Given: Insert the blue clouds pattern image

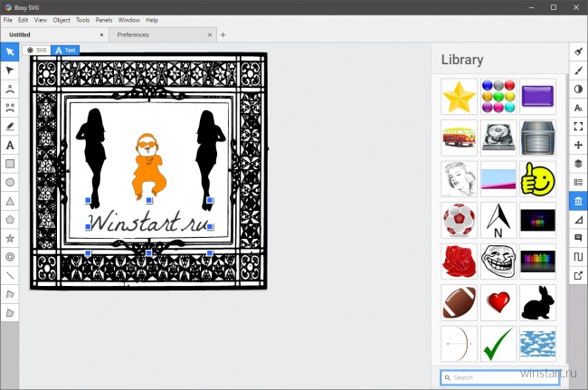Looking at the screenshot, I should pos(537,344).
